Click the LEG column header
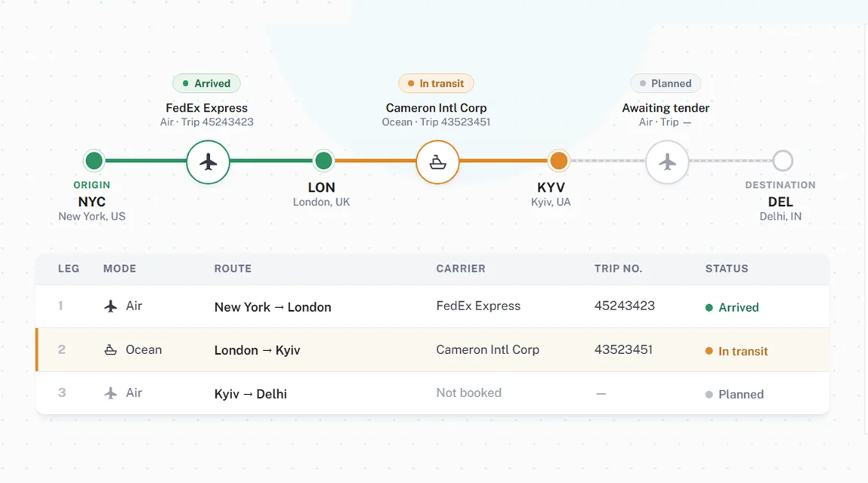Screen dimensions: 868x483 point(69,269)
